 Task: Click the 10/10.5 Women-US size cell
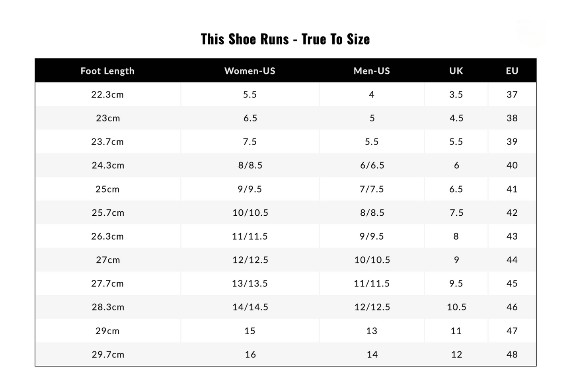(250, 213)
